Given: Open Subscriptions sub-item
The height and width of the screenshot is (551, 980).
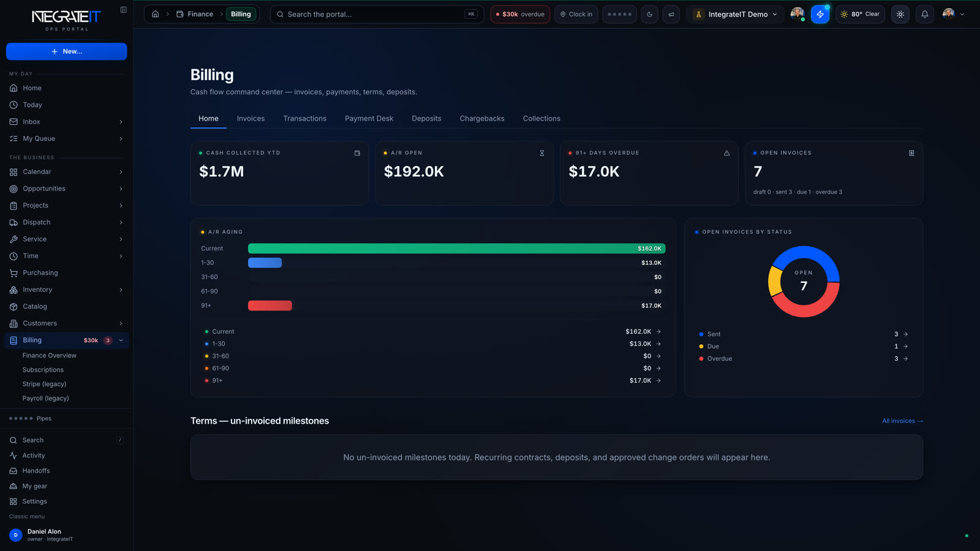Looking at the screenshot, I should 43,370.
